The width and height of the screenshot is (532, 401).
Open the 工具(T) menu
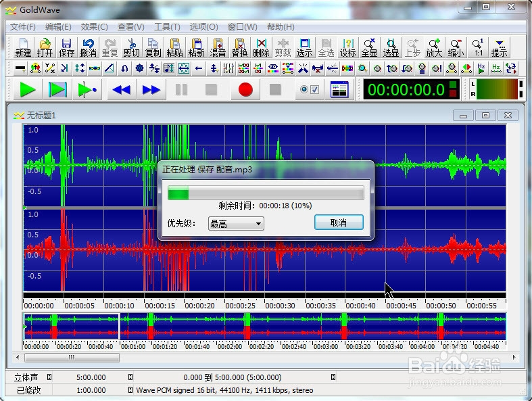(167, 27)
